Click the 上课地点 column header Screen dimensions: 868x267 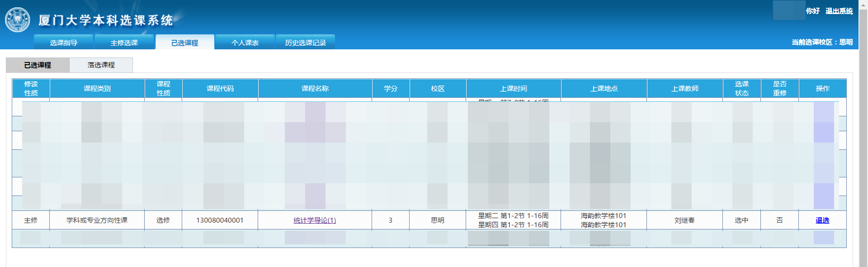tap(604, 88)
